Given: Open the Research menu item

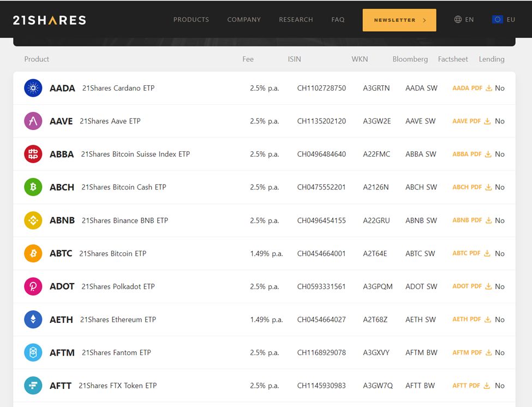Looking at the screenshot, I should point(296,20).
